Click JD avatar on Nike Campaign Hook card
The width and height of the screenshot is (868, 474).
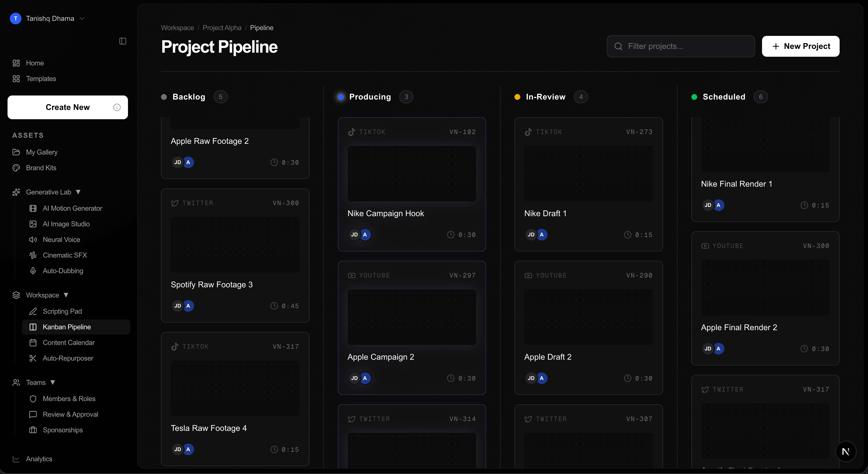(x=354, y=234)
